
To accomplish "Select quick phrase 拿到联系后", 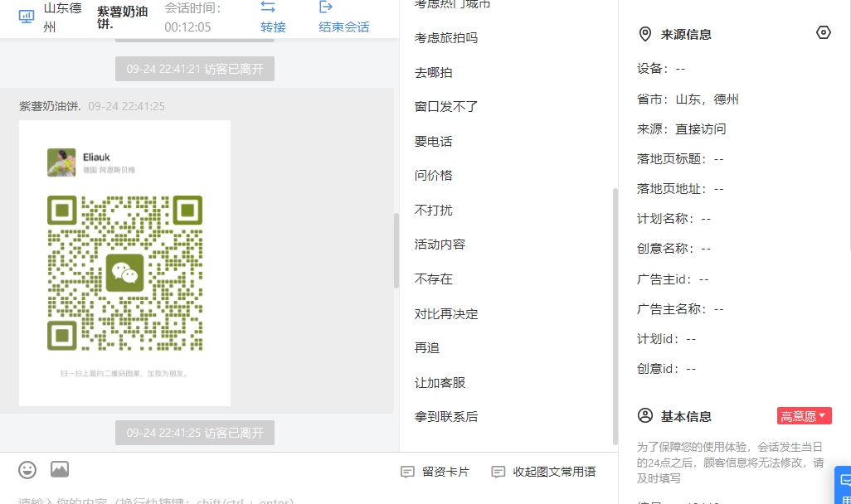I will 446,417.
